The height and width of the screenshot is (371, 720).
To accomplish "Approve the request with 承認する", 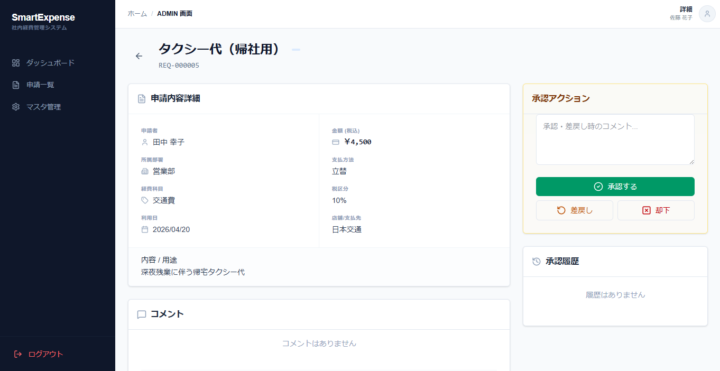I will click(x=615, y=186).
